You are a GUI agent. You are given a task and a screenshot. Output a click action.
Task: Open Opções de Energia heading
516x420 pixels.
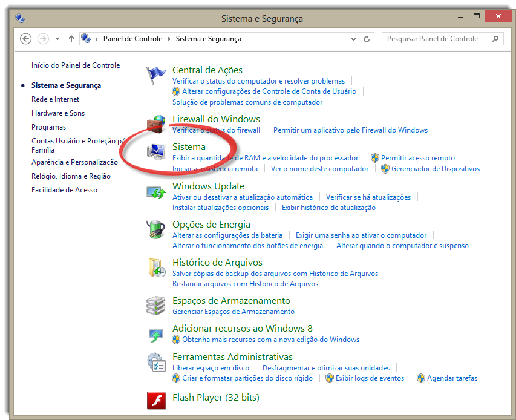pyautogui.click(x=211, y=225)
